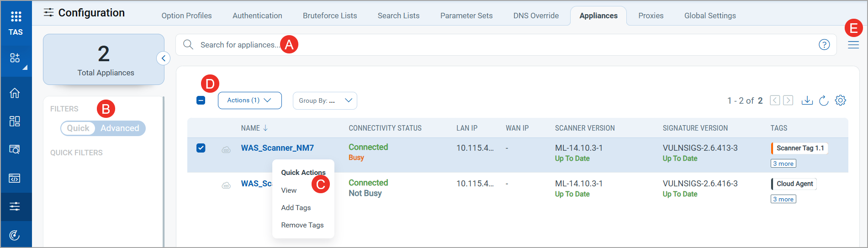Screen dimensions: 868x248
Task: Show 3 more tags for WAS_Scanner_NM7
Action: coord(783,164)
